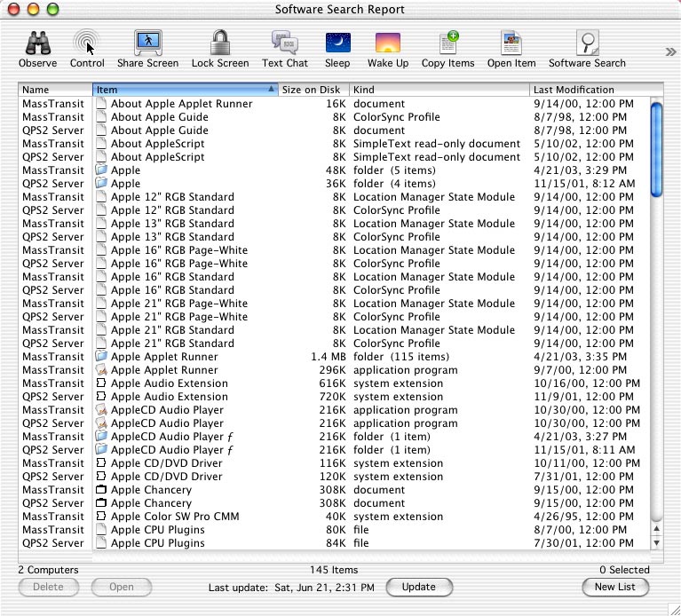The image size is (681, 616).
Task: Click the Wake Up sunrise icon
Action: coord(388,42)
